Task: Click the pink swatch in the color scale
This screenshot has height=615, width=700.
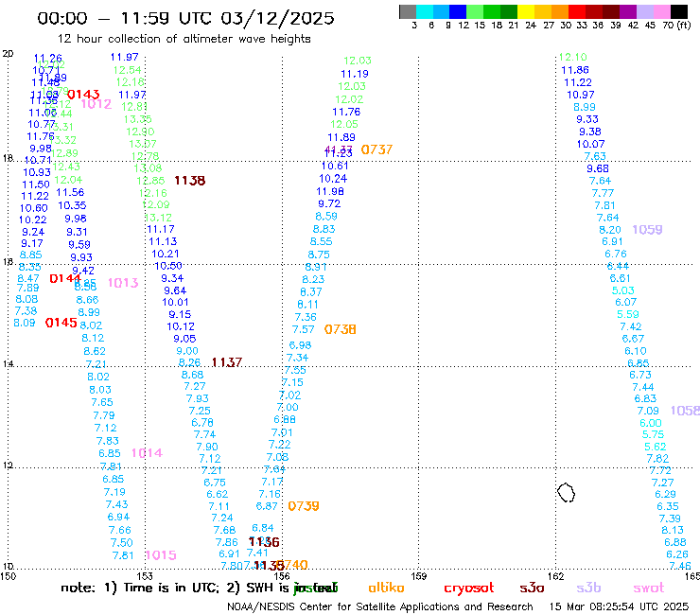Action: tap(662, 11)
